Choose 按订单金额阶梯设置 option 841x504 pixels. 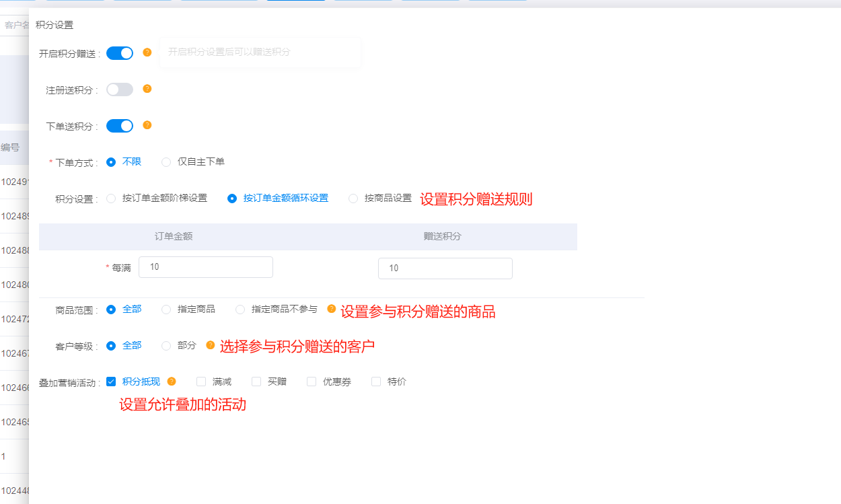click(x=112, y=199)
